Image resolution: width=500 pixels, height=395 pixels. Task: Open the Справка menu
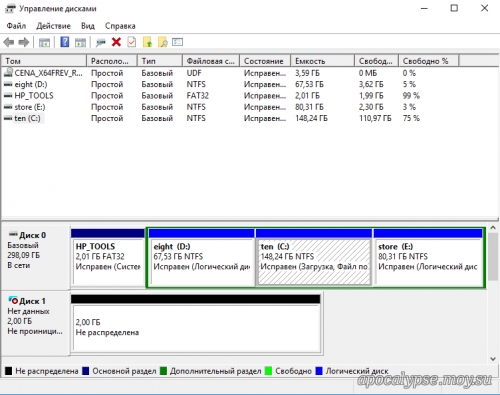(x=120, y=26)
